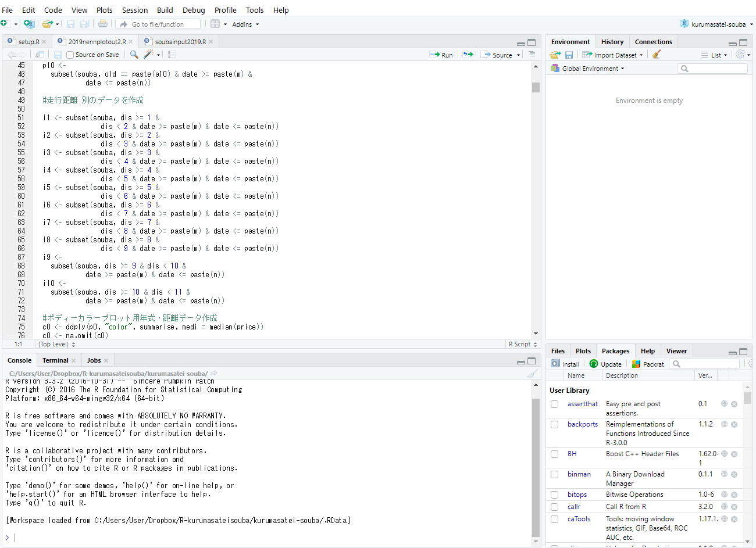The height and width of the screenshot is (548, 756).
Task: Go back to the previous source location
Action: (x=11, y=55)
